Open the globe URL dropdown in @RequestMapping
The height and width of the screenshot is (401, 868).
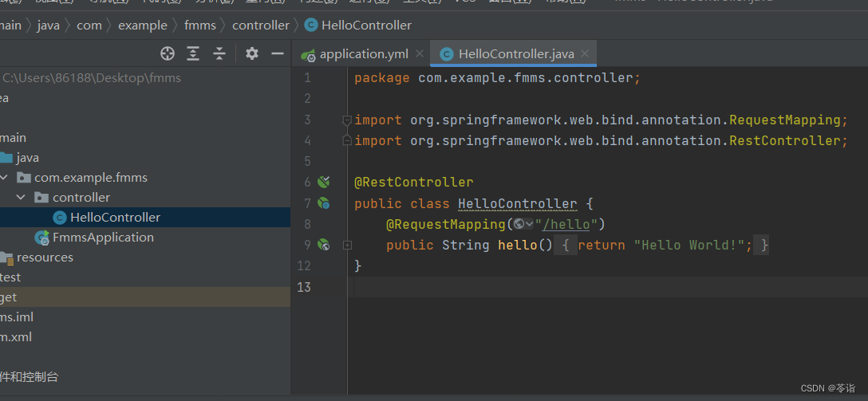point(523,223)
